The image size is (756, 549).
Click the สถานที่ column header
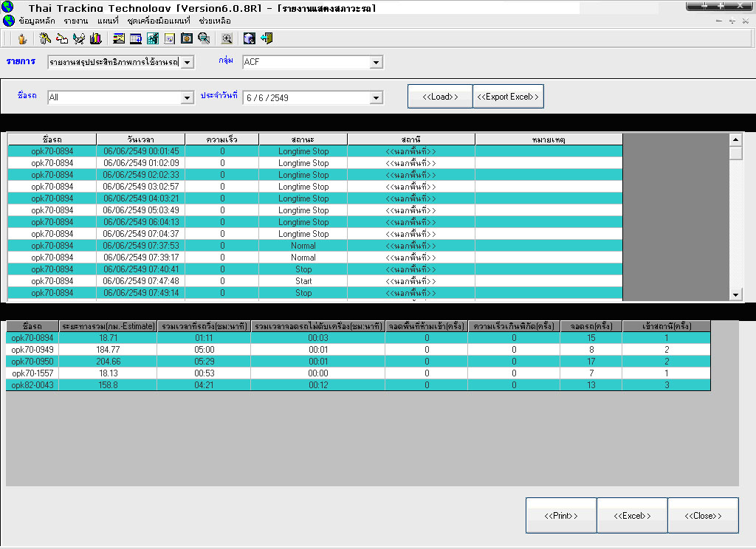click(x=411, y=139)
